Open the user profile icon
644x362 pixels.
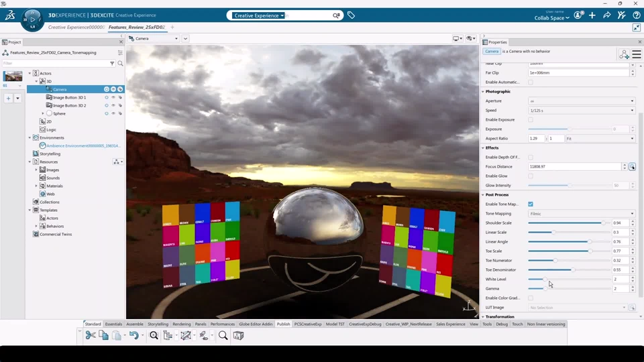[578, 15]
